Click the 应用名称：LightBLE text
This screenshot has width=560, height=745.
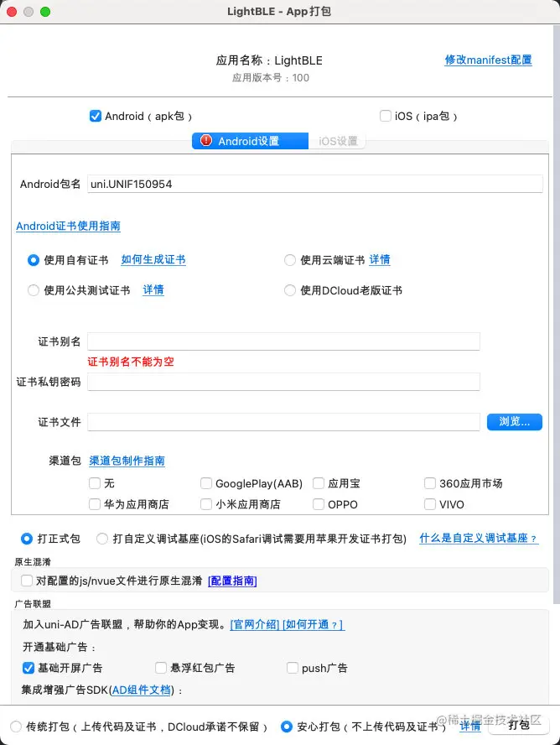(x=269, y=60)
